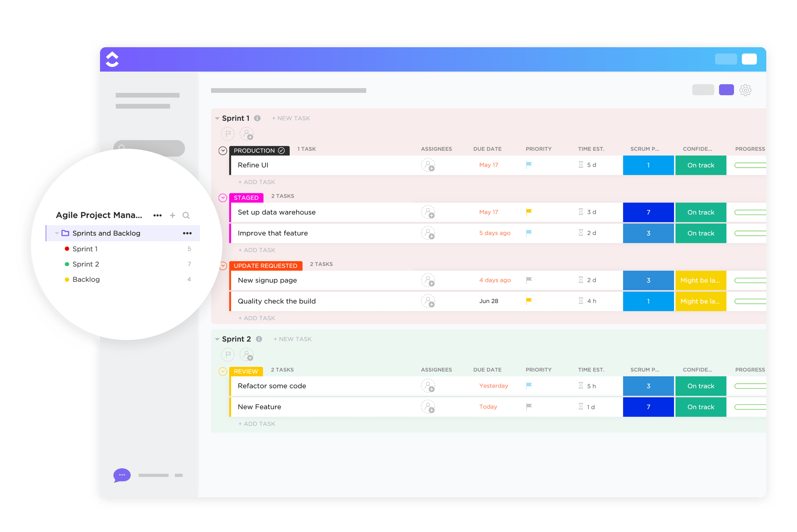The image size is (797, 532).
Task: Click assignee icon for Refine UI
Action: (x=428, y=165)
